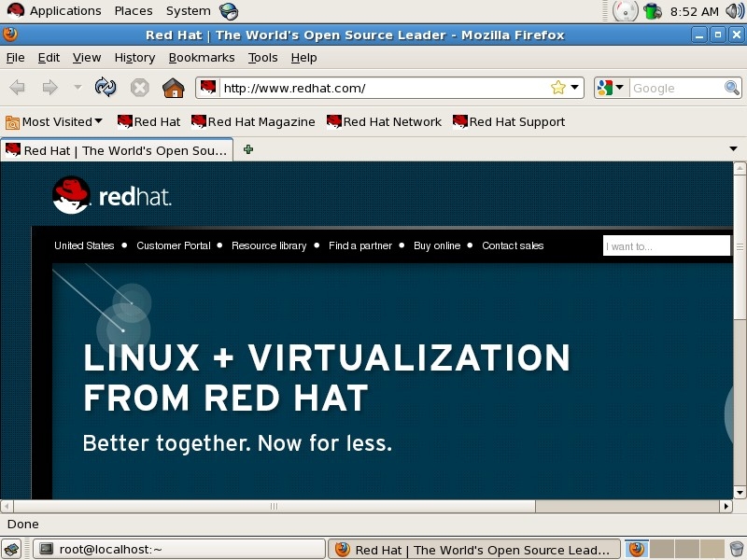Reload the current page
Image resolution: width=747 pixels, height=560 pixels.
[106, 87]
